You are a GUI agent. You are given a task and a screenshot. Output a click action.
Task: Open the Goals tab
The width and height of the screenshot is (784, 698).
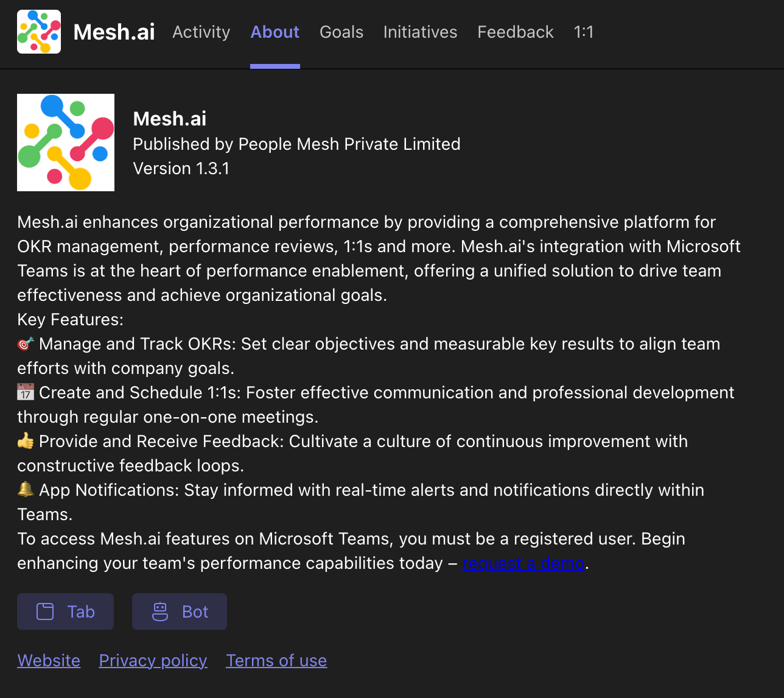(x=341, y=32)
